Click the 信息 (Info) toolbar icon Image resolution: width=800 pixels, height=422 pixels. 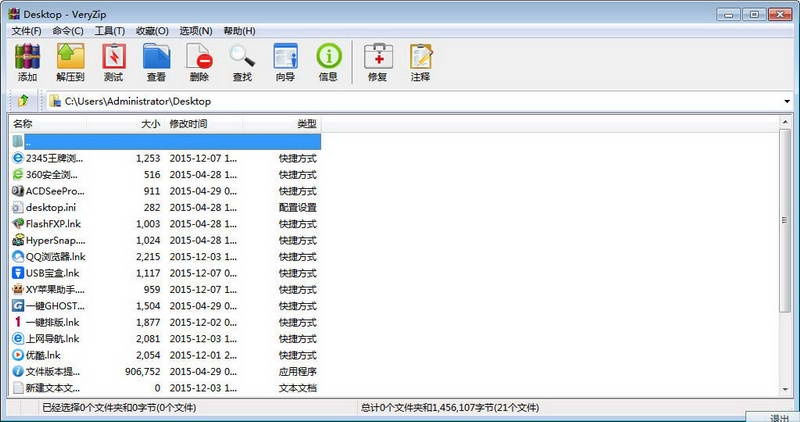tap(328, 62)
